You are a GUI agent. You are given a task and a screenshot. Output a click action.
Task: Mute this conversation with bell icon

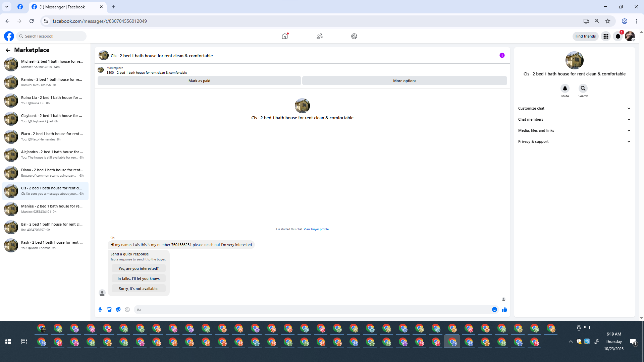point(565,88)
